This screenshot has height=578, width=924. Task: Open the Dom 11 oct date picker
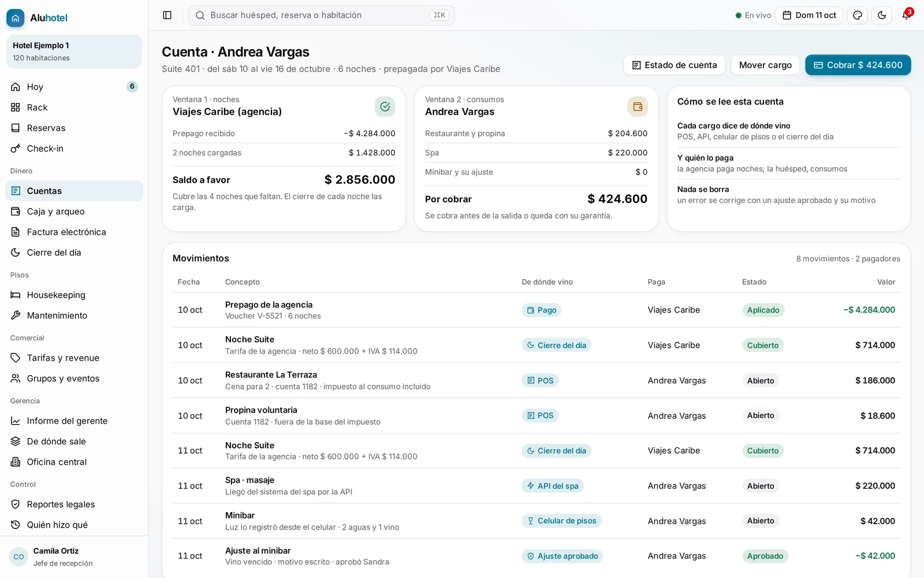809,16
